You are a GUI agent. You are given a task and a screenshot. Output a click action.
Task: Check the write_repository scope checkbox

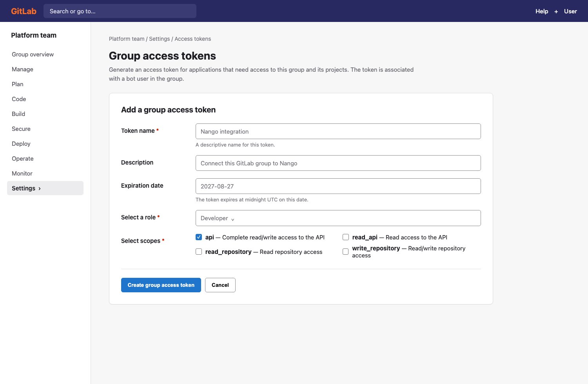click(345, 252)
